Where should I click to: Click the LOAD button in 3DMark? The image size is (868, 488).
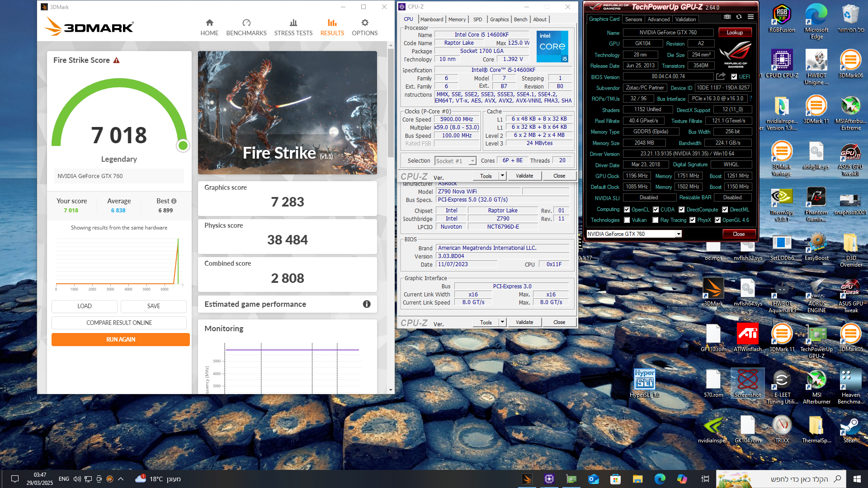(85, 306)
